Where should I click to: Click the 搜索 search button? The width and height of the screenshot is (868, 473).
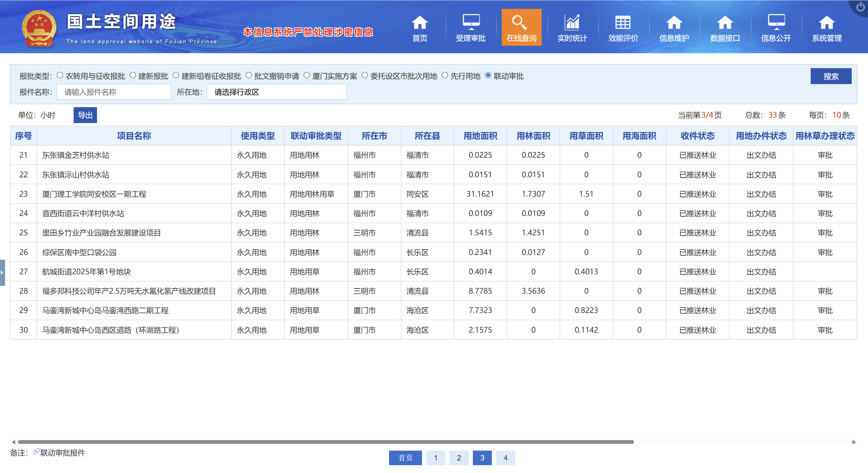tap(830, 76)
